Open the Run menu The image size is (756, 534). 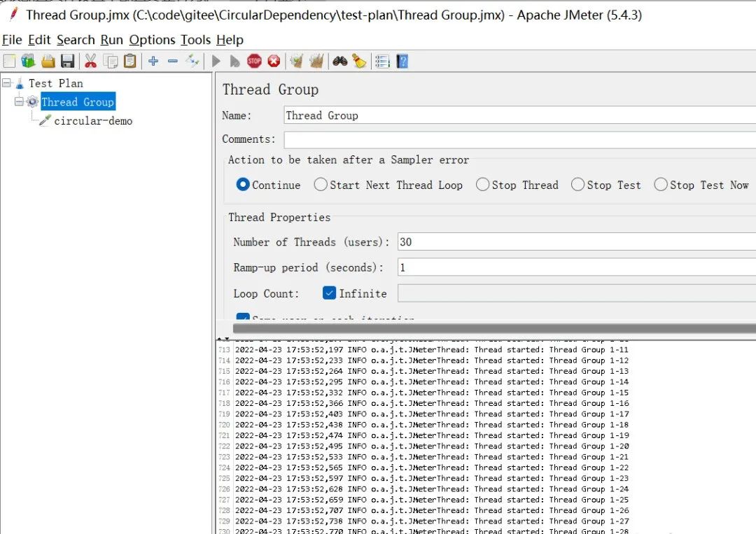click(x=111, y=40)
